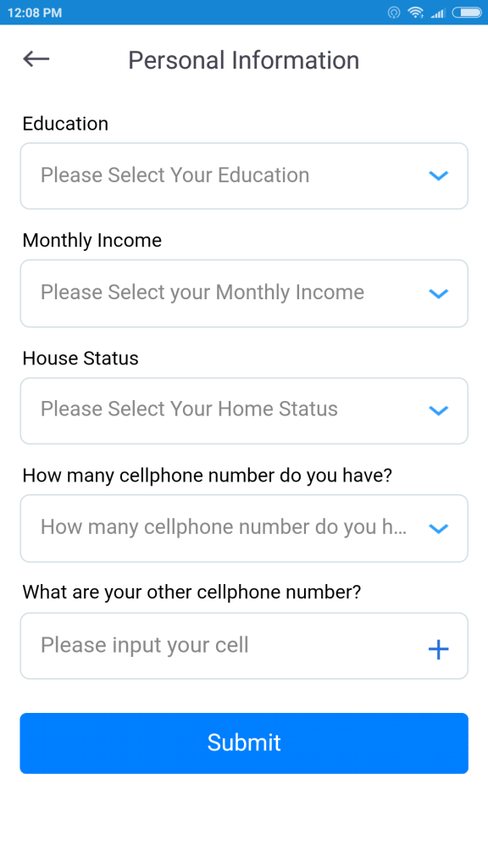Go back using the left arrow icon
This screenshot has height=868, width=488.
[36, 58]
